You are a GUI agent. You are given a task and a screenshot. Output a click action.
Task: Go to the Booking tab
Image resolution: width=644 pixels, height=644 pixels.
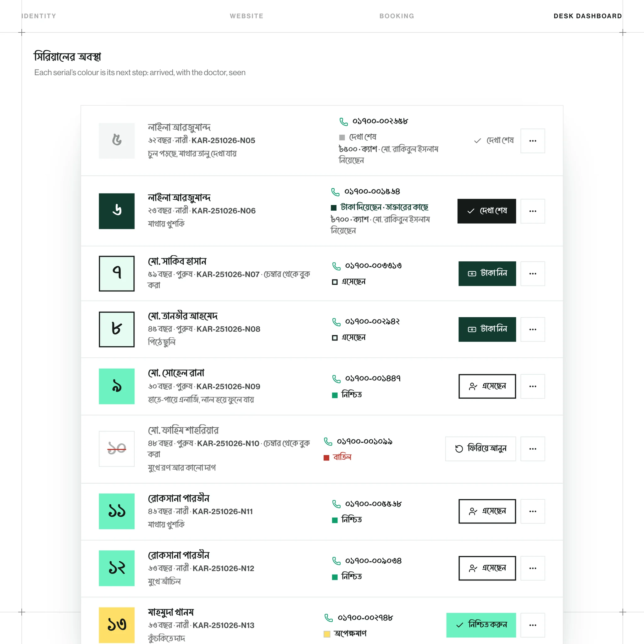coord(397,16)
